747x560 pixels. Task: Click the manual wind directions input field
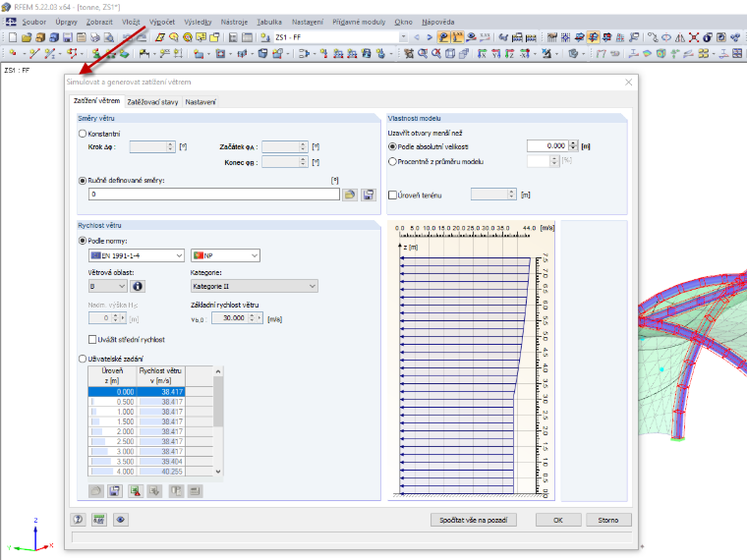click(214, 195)
